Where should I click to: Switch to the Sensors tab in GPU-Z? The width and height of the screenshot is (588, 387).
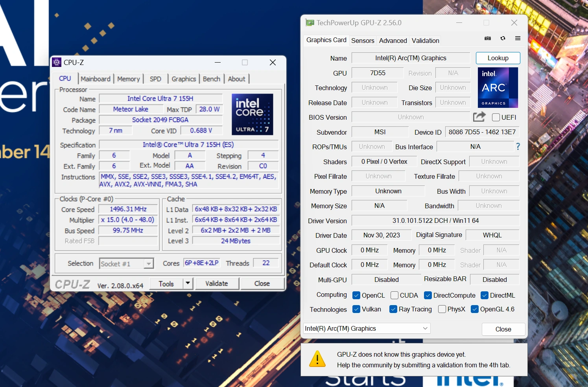[363, 41]
